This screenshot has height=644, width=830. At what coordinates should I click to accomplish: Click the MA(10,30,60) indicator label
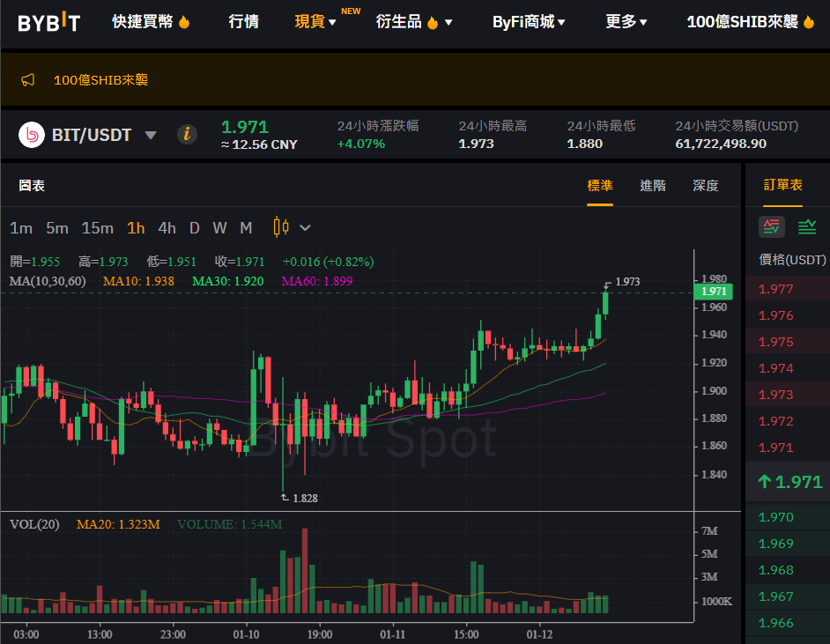click(48, 281)
